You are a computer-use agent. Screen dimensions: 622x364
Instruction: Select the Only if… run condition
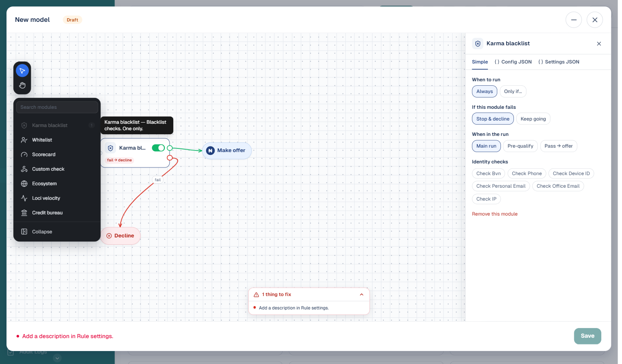(x=513, y=91)
